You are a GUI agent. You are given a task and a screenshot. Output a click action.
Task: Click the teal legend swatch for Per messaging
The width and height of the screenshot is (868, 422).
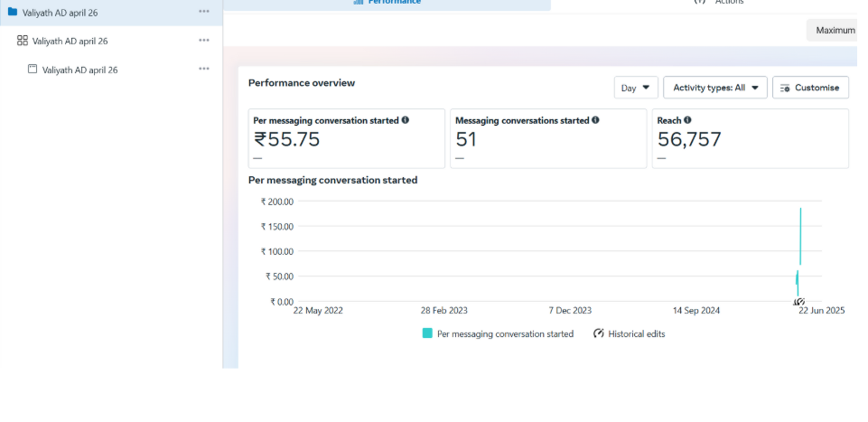click(x=427, y=333)
